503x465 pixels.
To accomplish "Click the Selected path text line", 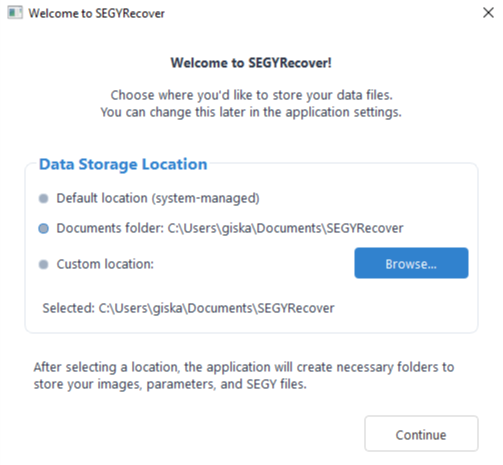I will click(188, 308).
